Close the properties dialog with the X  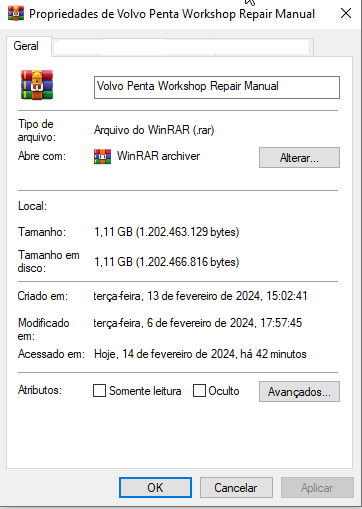[346, 13]
